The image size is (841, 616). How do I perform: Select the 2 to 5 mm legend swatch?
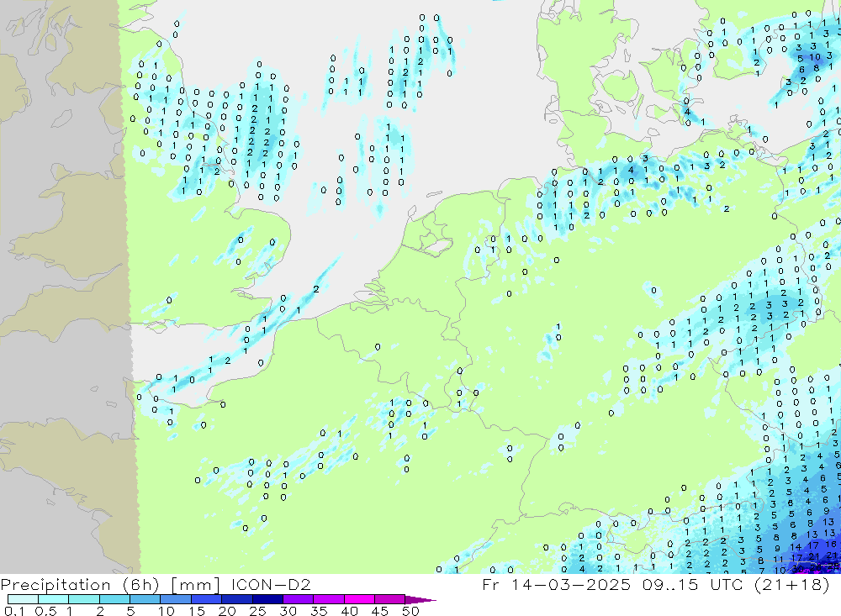pos(114,599)
